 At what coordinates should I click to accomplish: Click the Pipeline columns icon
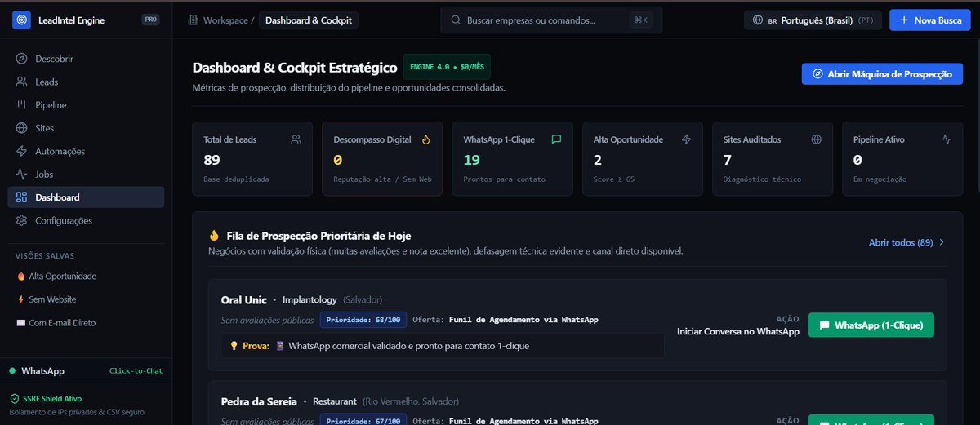[21, 105]
